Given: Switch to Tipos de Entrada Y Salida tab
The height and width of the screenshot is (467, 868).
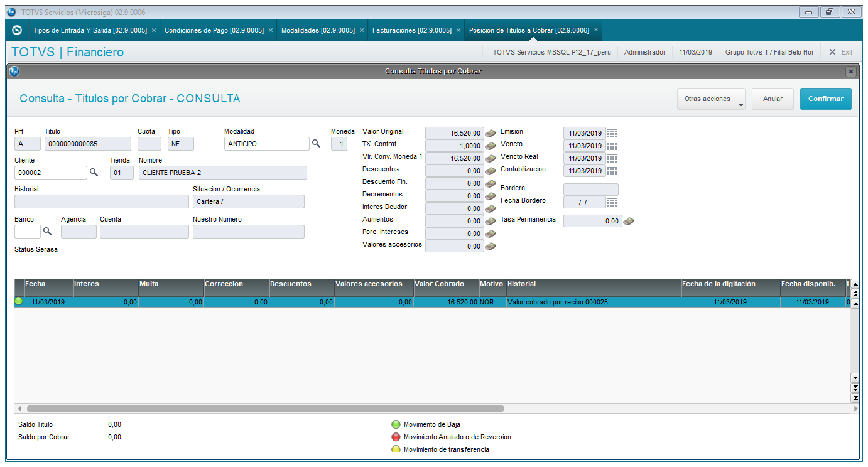Looking at the screenshot, I should point(90,30).
